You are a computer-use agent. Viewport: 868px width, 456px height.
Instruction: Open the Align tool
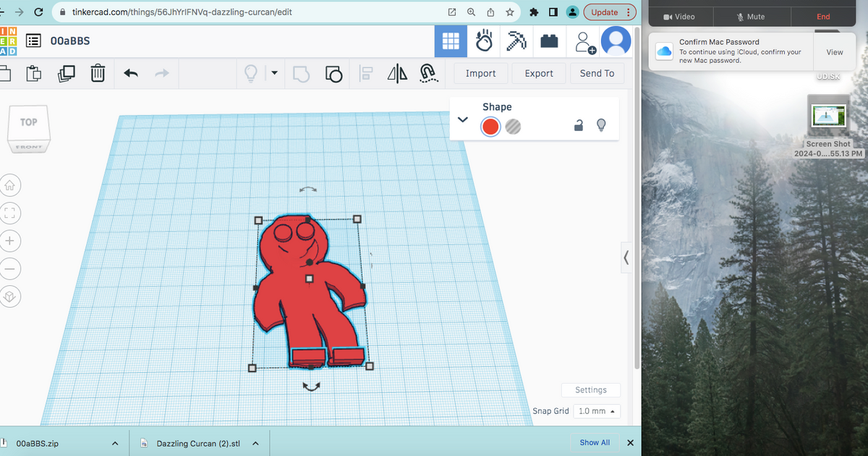366,73
